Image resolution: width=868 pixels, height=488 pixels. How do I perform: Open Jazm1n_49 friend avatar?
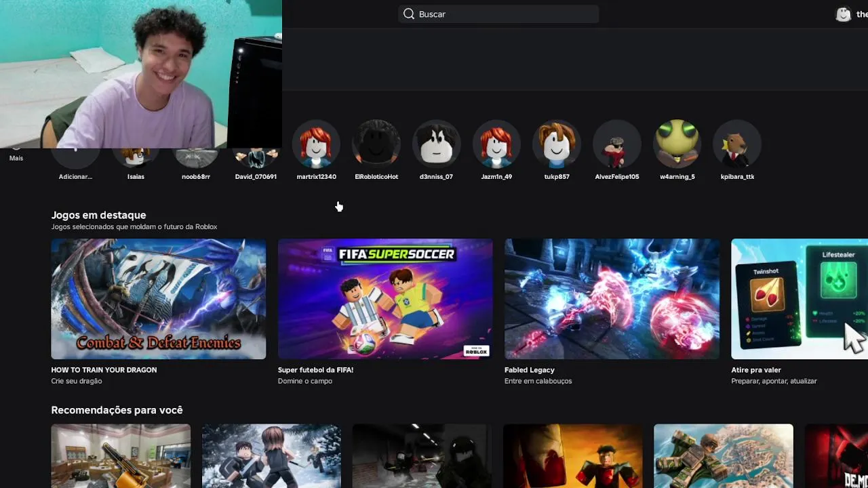coord(496,144)
